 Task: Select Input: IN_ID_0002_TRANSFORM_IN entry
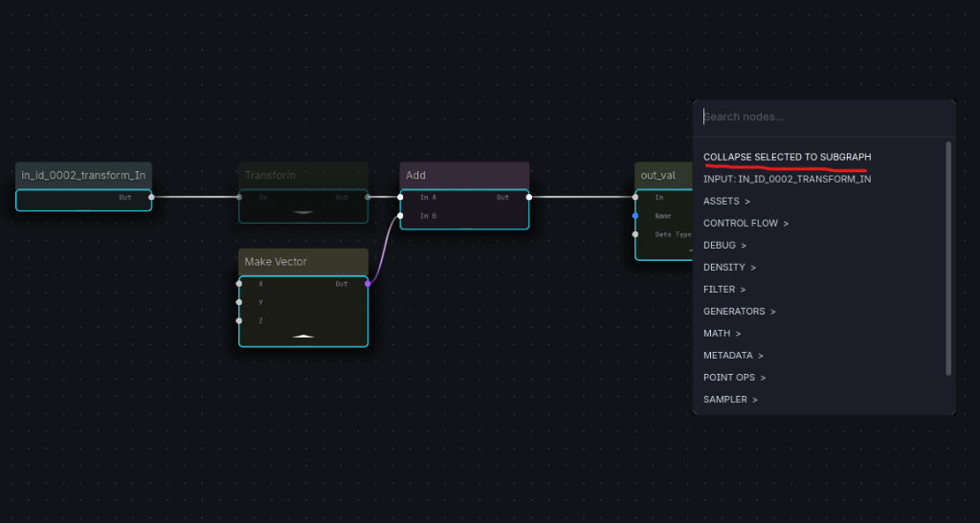coord(787,179)
